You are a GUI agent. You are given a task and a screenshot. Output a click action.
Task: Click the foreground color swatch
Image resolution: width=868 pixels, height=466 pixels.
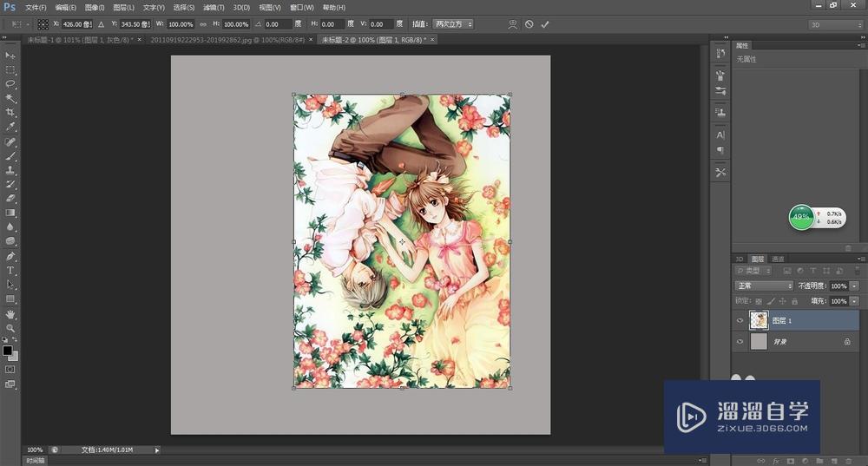7,351
